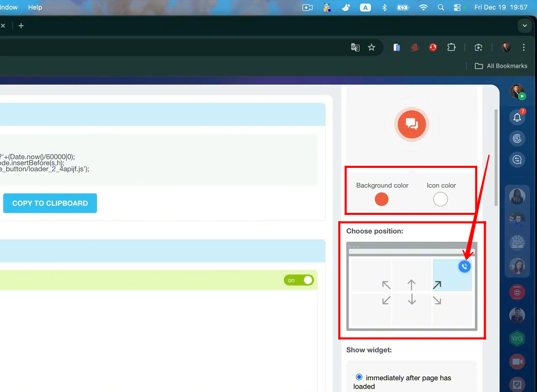Open the browser Extensions puzzle icon
Viewport: 537px width, 392px height.
(451, 47)
